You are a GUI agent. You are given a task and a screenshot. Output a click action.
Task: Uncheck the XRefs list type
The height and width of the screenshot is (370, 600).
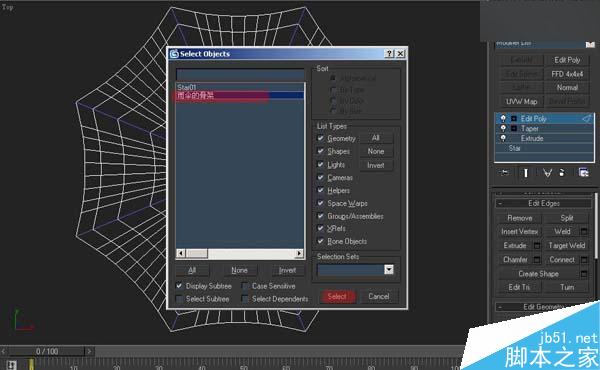point(321,228)
